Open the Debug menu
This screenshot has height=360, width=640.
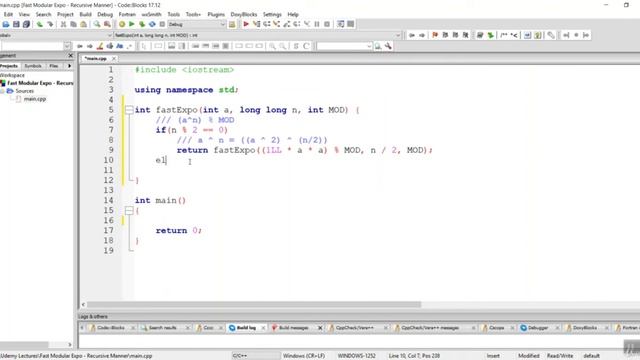point(105,14)
